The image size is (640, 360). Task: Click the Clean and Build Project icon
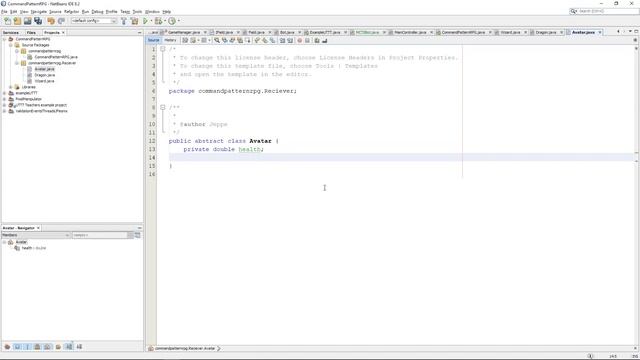click(134, 21)
